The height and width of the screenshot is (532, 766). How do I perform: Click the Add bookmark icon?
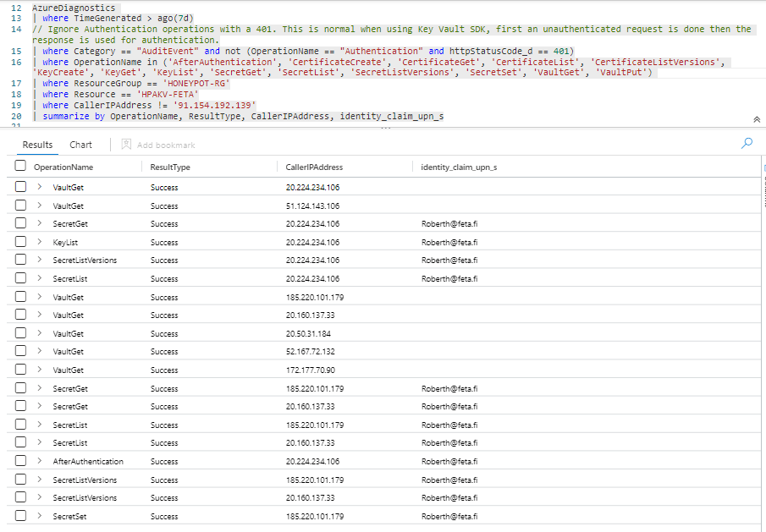pos(126,145)
